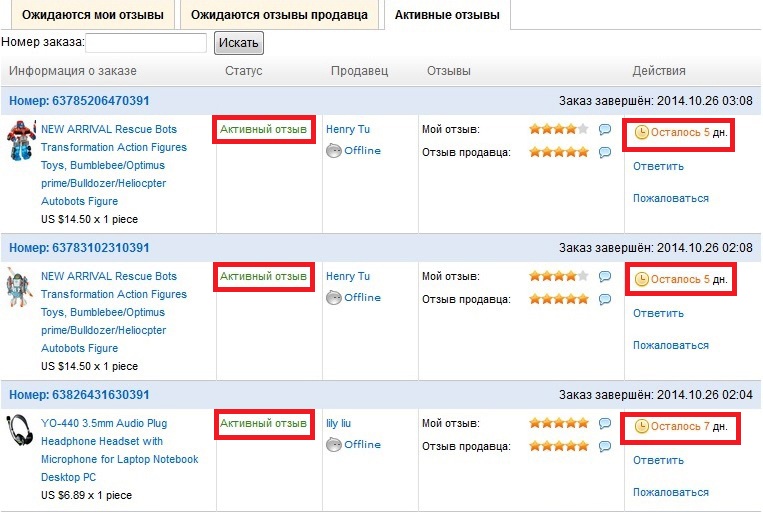Click Ответить link in second order
The image size is (763, 512).
(658, 313)
